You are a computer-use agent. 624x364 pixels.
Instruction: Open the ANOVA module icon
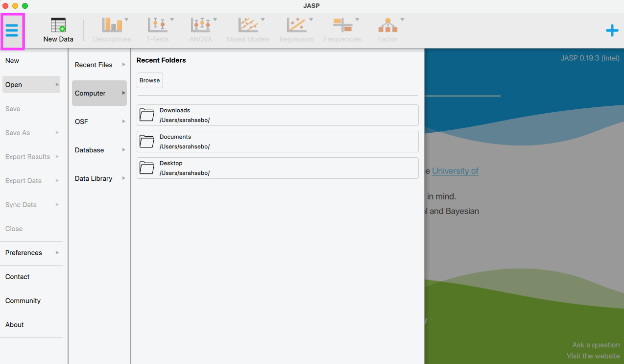click(201, 26)
